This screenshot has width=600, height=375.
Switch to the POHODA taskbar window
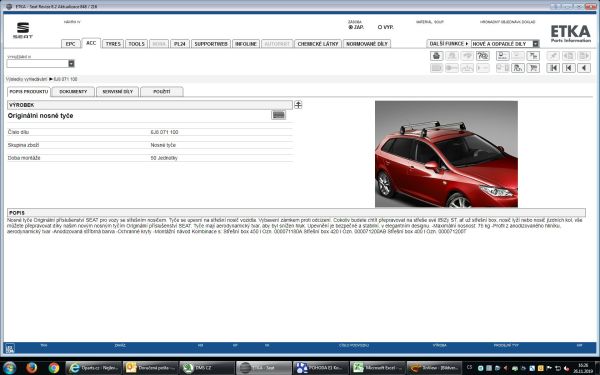321,368
